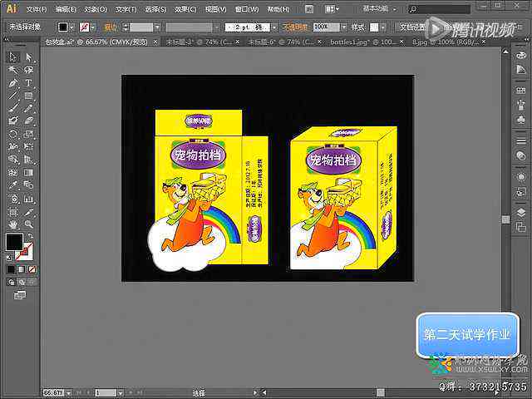Select the Direct Selection tool

(28, 57)
